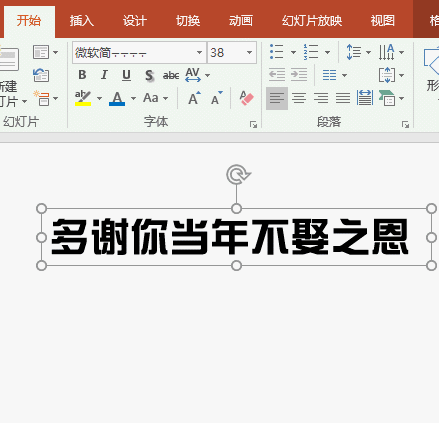Viewport: 439px width, 423px height.
Task: Open numbering style dropdown arrow
Action: click(327, 52)
